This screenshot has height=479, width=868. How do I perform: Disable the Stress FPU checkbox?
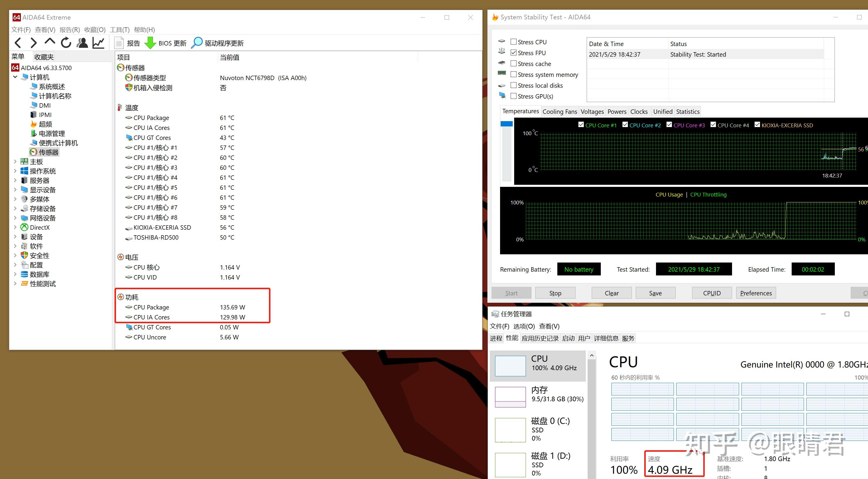[x=514, y=53]
